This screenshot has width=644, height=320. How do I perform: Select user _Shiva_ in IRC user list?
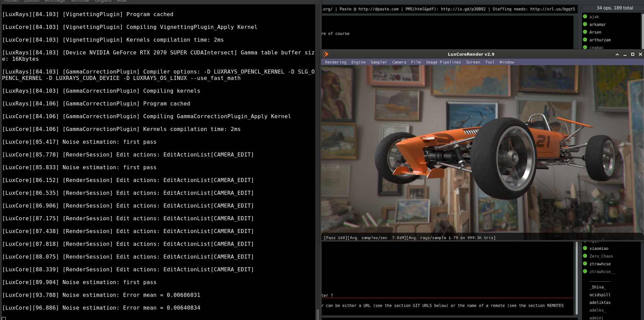[598, 287]
